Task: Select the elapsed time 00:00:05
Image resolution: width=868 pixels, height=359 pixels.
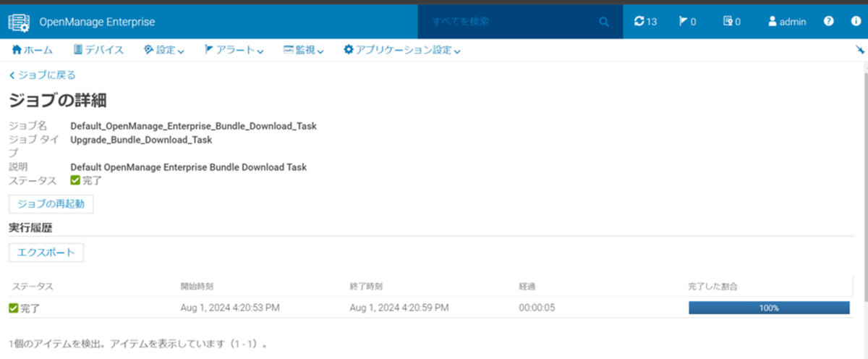Action: (x=537, y=308)
